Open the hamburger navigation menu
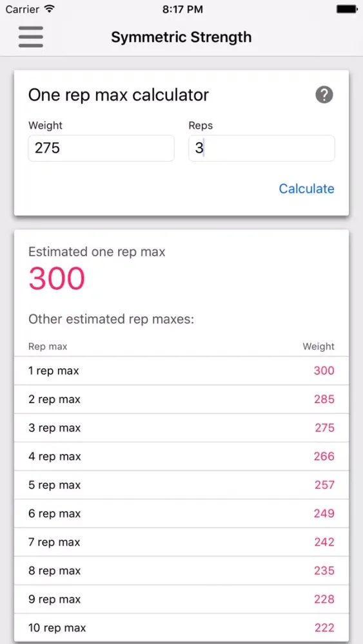Viewport: 363px width, 644px height. (x=31, y=37)
